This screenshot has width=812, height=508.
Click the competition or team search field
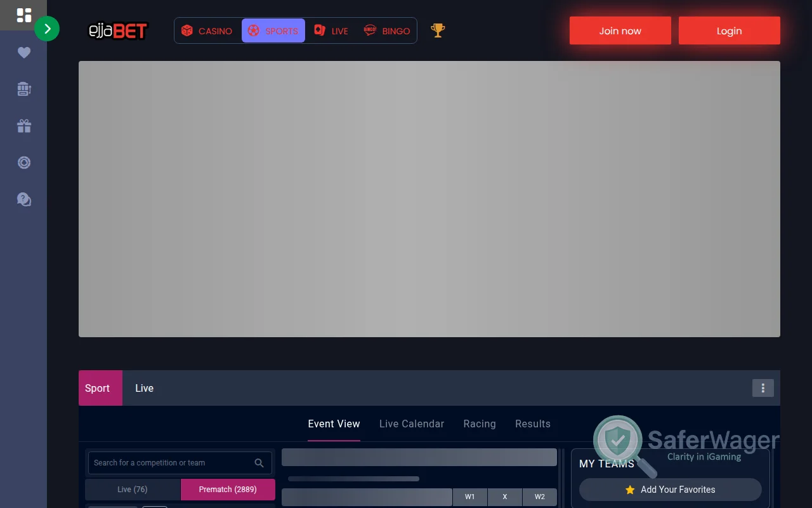point(171,462)
